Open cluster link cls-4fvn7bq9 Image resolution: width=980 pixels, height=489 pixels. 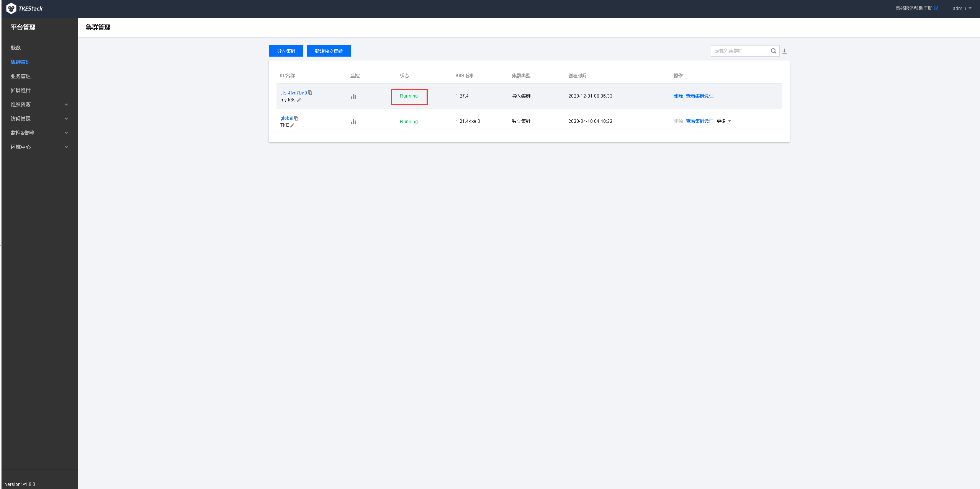click(293, 93)
